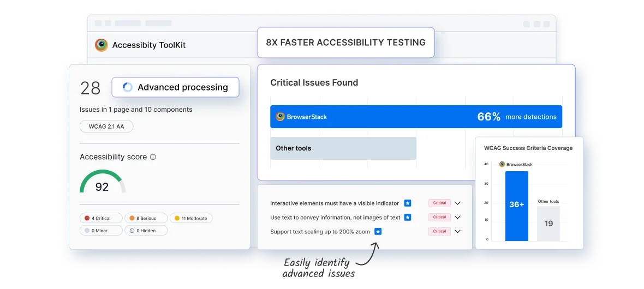The image size is (644, 289).
Task: Select the 0 Minor filter chip
Action: (101, 230)
